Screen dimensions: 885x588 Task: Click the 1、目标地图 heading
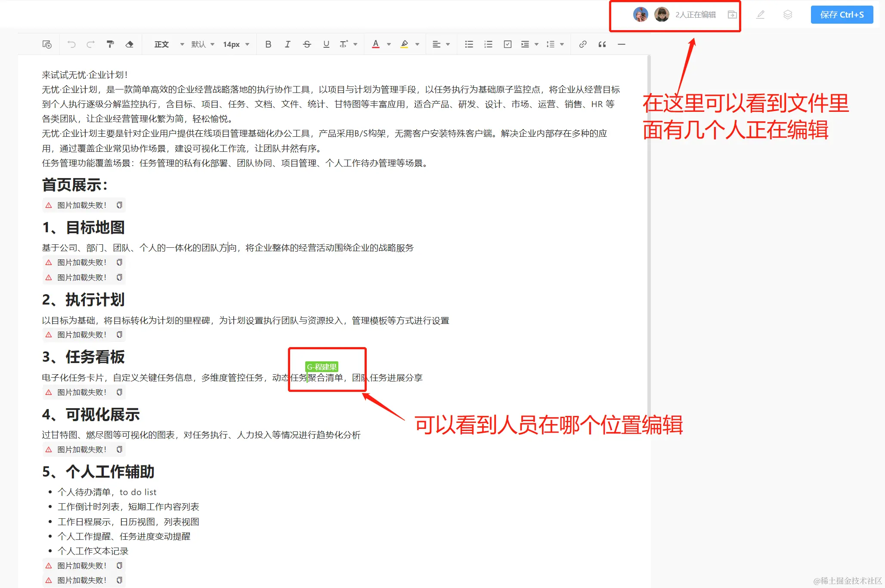[x=84, y=228]
